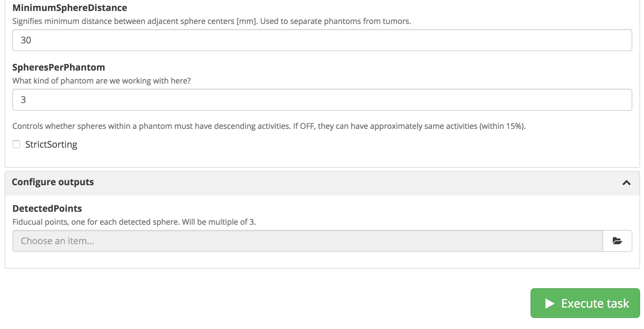Image resolution: width=644 pixels, height=329 pixels.
Task: Click the StrictSorting label text
Action: 51,144
